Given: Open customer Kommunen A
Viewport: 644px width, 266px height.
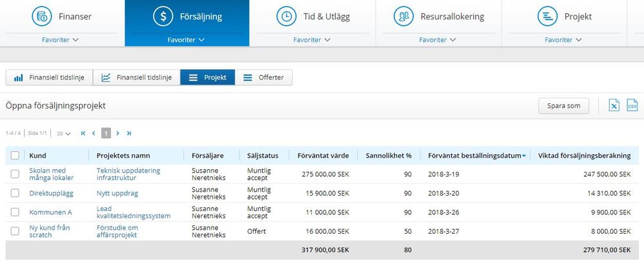Looking at the screenshot, I should point(50,212).
